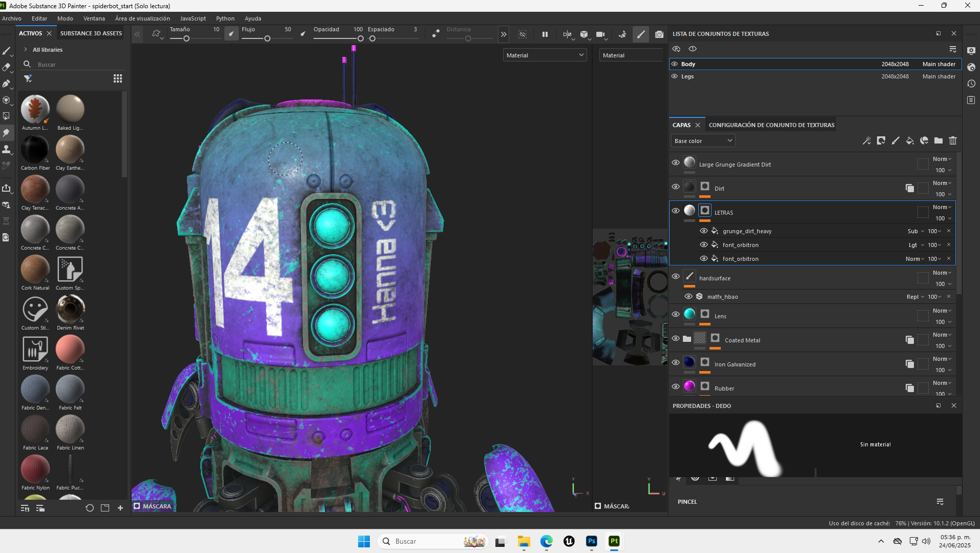
Task: Open File Explorer from the taskbar
Action: pyautogui.click(x=524, y=541)
